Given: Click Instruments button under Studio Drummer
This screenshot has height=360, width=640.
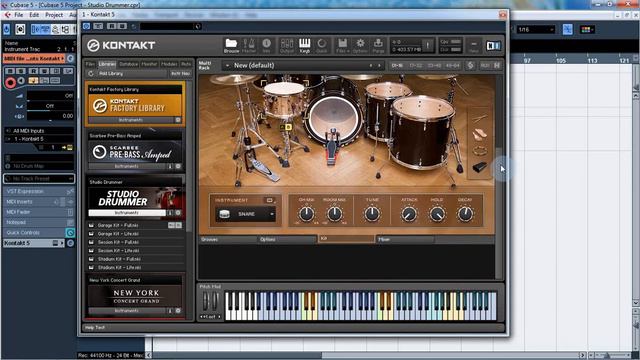Looking at the screenshot, I should [x=127, y=213].
